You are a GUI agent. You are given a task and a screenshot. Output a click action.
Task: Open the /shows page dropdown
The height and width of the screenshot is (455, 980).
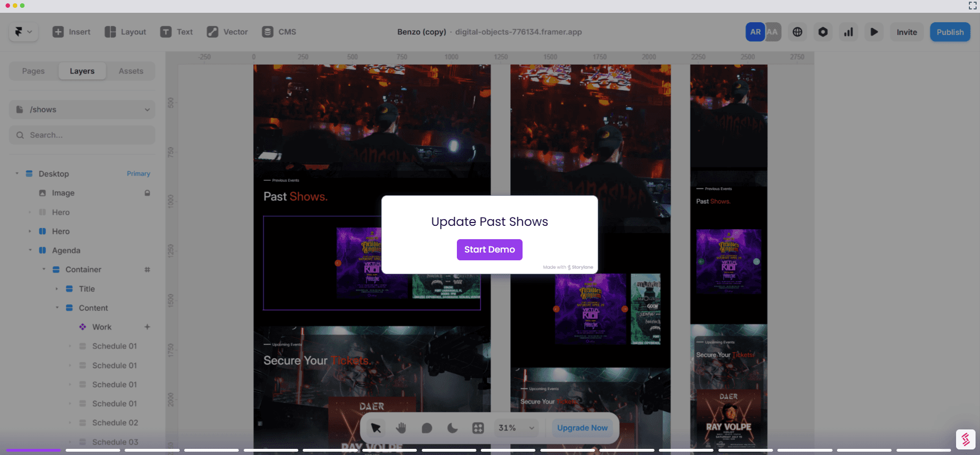click(x=82, y=110)
